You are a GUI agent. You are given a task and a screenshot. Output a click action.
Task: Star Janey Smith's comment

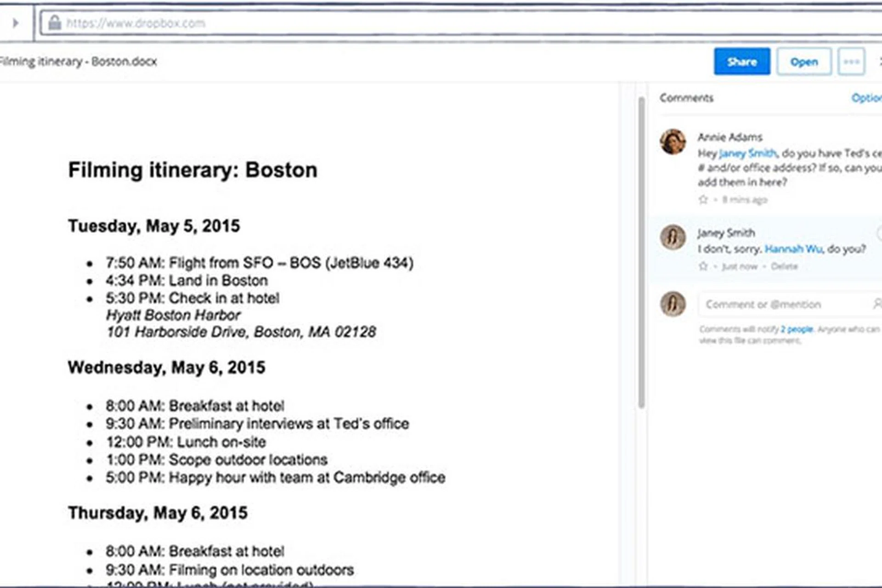point(703,266)
